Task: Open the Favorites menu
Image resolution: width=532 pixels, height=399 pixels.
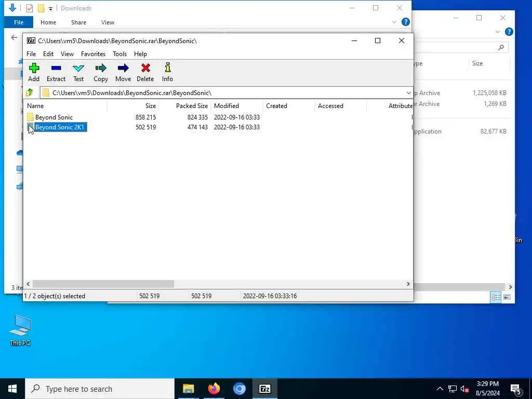Action: (x=94, y=54)
